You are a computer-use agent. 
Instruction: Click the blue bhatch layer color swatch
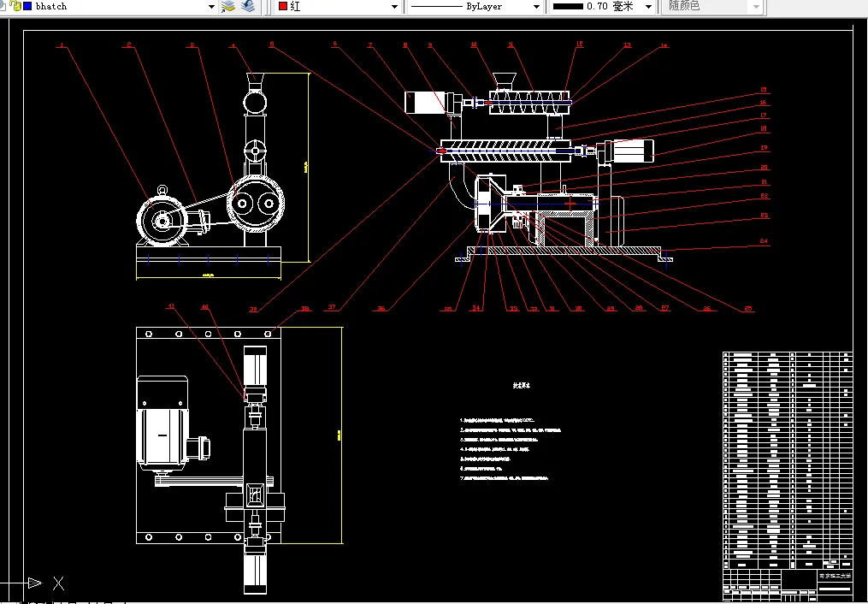pos(27,6)
